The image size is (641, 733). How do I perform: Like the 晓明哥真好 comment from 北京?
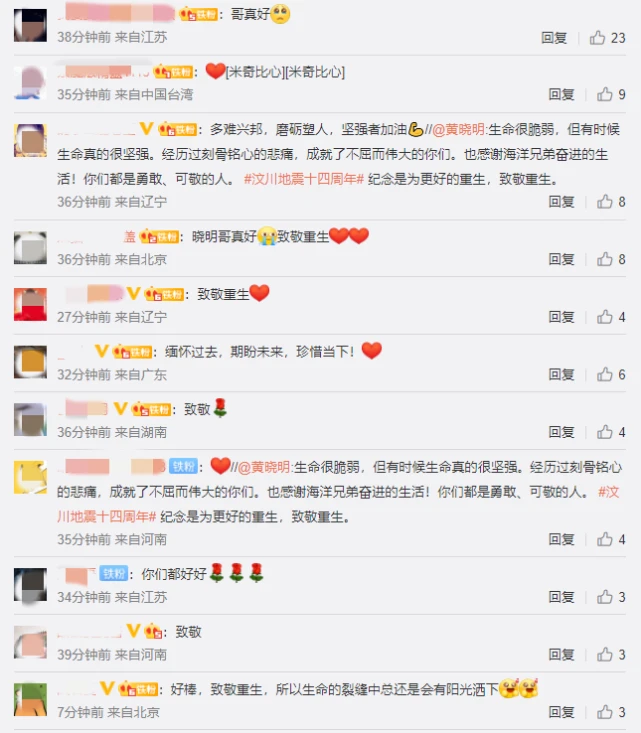605,259
